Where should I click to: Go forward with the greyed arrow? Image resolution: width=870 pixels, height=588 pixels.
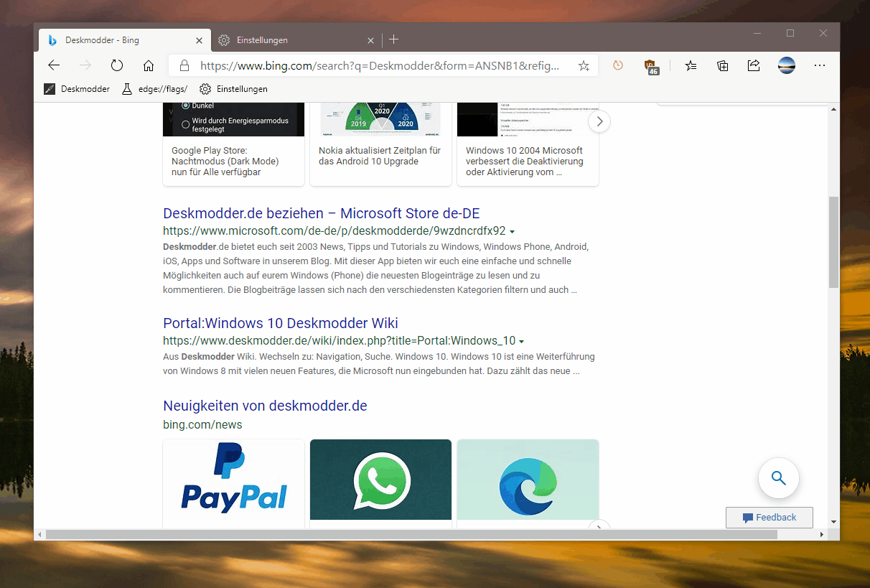pos(85,65)
